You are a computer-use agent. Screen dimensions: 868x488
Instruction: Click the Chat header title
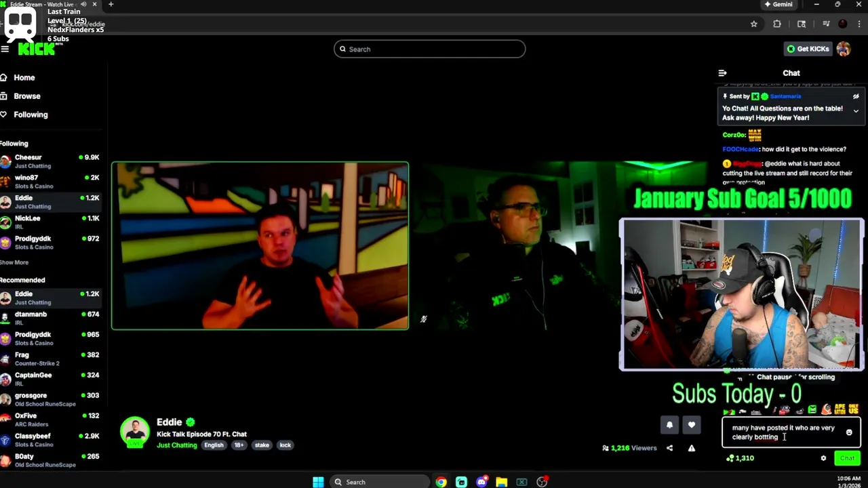tap(791, 73)
